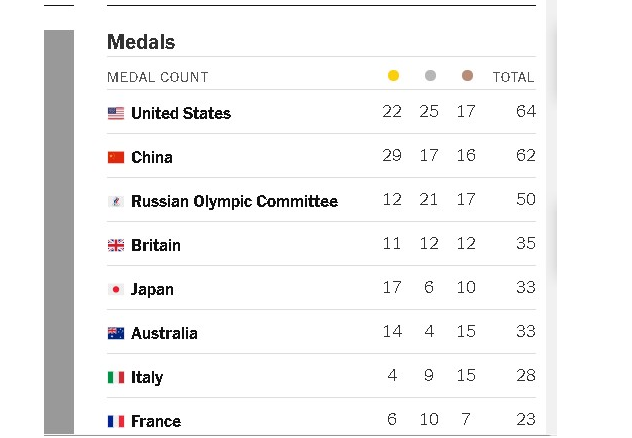
Task: Open the Britain country link
Action: pos(156,245)
